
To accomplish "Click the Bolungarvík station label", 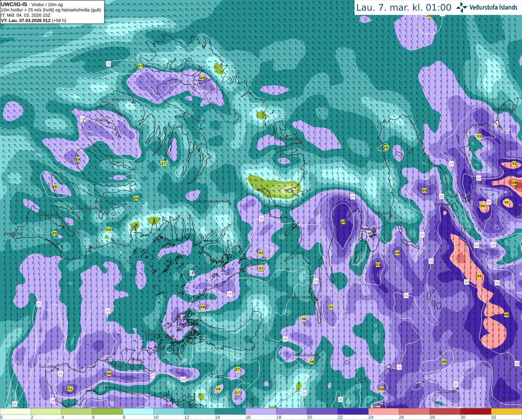I will [122, 99].
